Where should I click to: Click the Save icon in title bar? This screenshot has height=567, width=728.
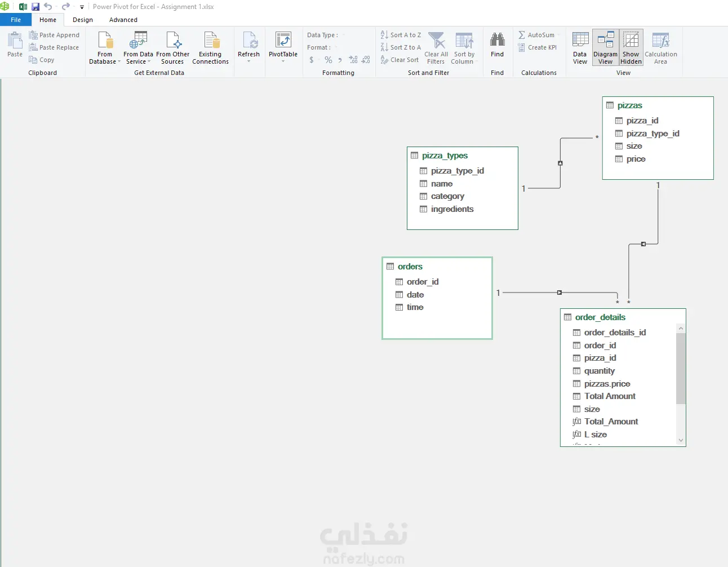point(35,7)
